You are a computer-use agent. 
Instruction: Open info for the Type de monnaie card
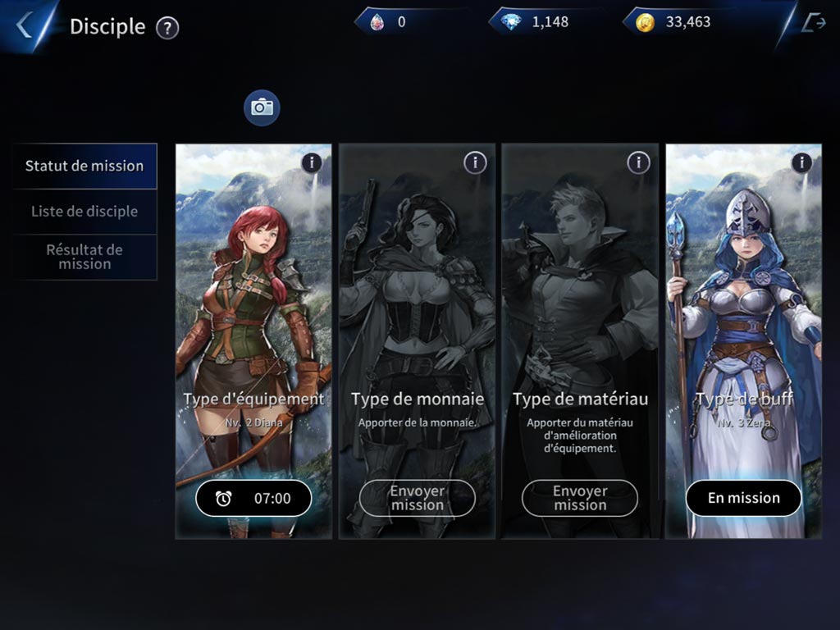pyautogui.click(x=475, y=162)
